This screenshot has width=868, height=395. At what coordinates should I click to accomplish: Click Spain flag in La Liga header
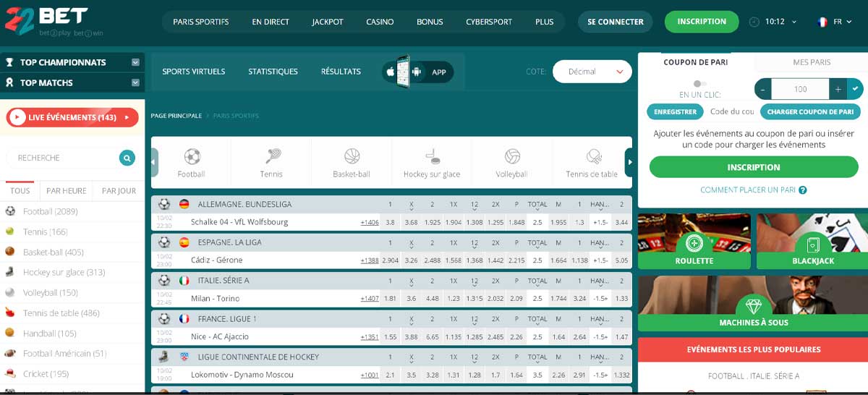pos(184,242)
